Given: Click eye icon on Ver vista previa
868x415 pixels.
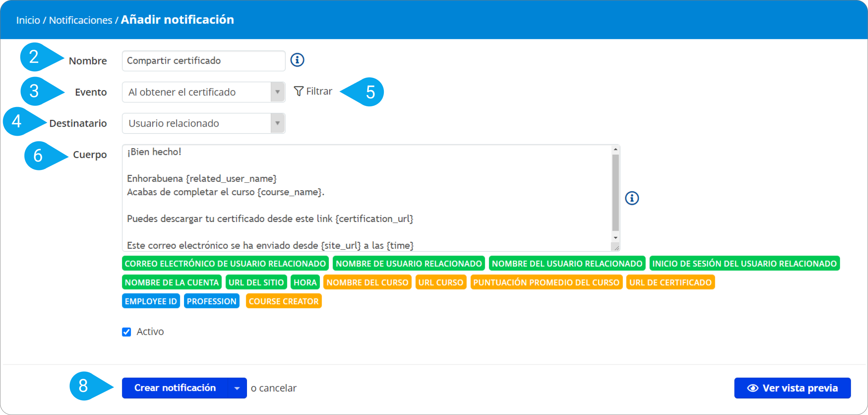Looking at the screenshot, I should (x=753, y=388).
